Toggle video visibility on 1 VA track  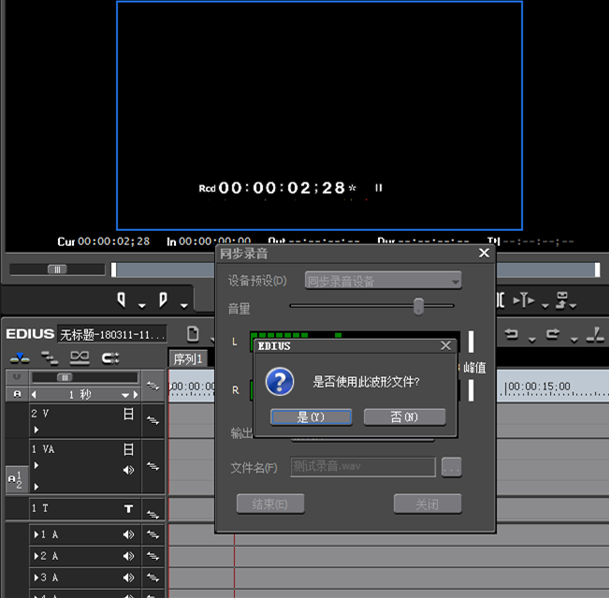129,450
